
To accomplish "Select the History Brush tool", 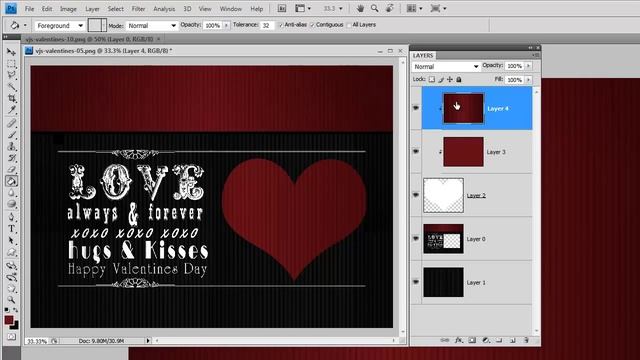I will (x=11, y=158).
